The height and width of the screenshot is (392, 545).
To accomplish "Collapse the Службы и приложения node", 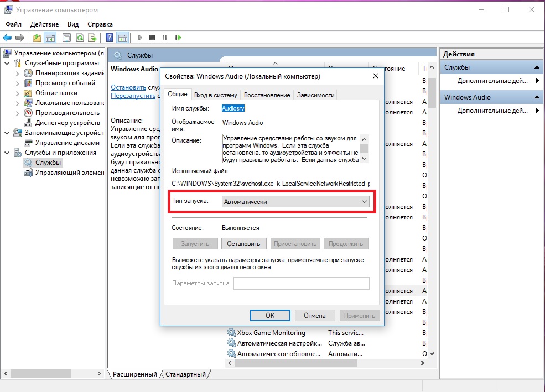I will [7, 153].
